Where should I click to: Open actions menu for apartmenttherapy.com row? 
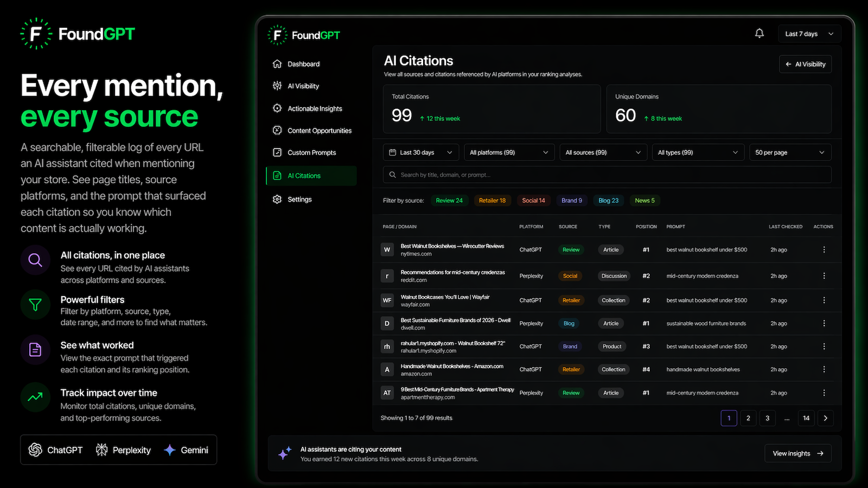tap(824, 393)
